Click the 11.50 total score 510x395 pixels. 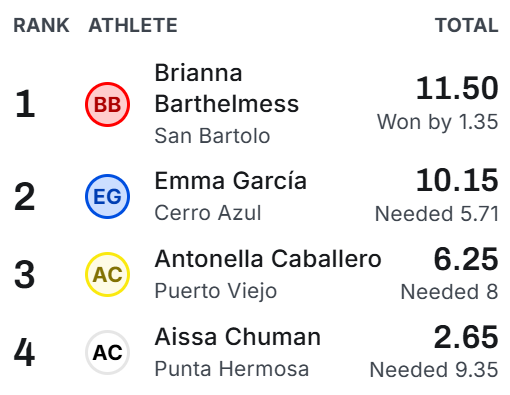(x=457, y=88)
